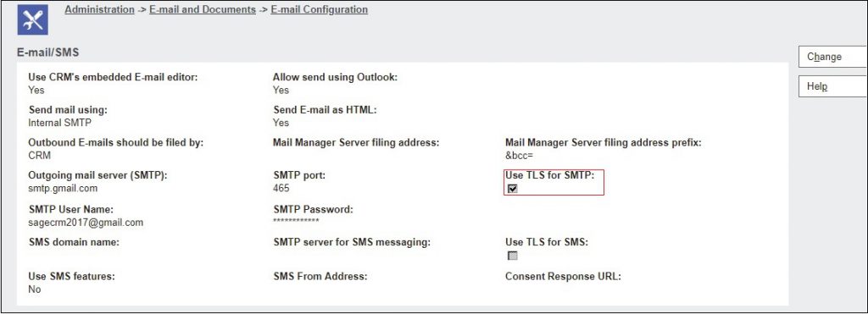Click the Mail Manager Server filing address label
Screen dimensions: 868x314
point(356,143)
